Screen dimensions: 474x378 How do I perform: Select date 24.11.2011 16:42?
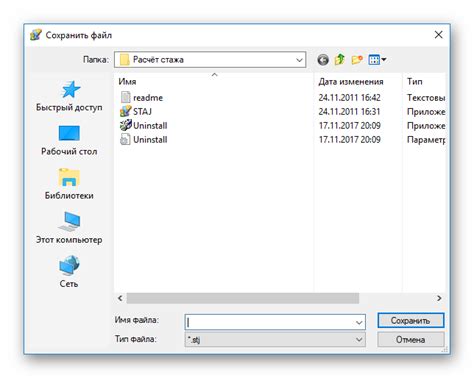(x=349, y=97)
